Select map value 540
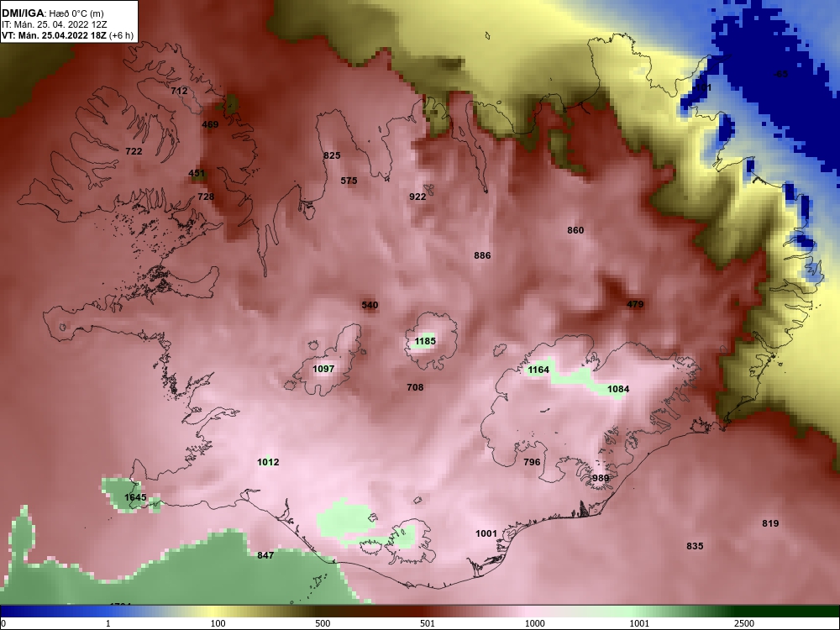Image resolution: width=840 pixels, height=630 pixels. [370, 306]
